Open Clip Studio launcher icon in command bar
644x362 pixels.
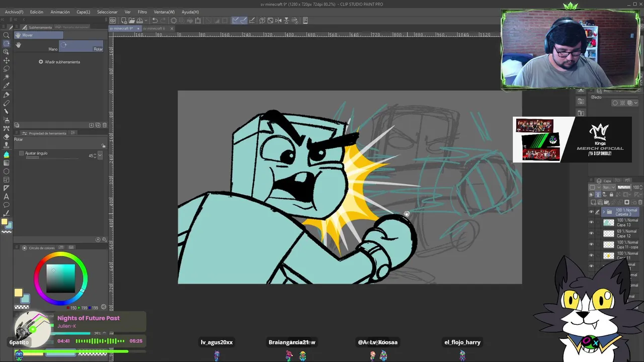pos(113,21)
